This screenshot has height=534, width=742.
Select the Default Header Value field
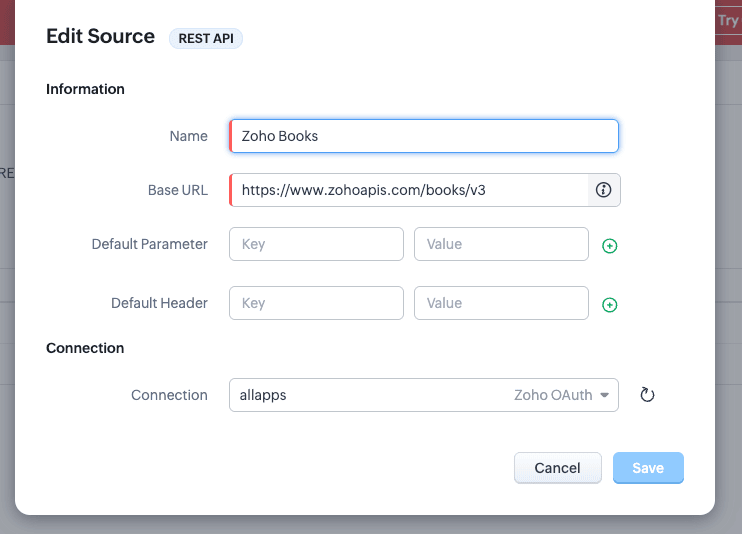click(x=501, y=303)
